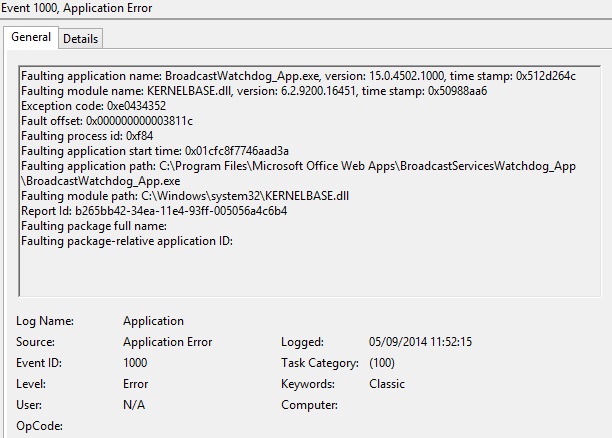Click the 'Keywords:' label
The width and height of the screenshot is (612, 438).
tap(308, 384)
